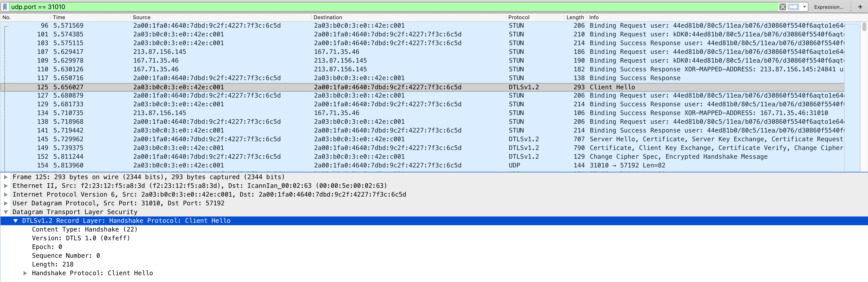This screenshot has width=868, height=282.
Task: Select the Version: DTLS 1.0 field
Action: click(81, 238)
